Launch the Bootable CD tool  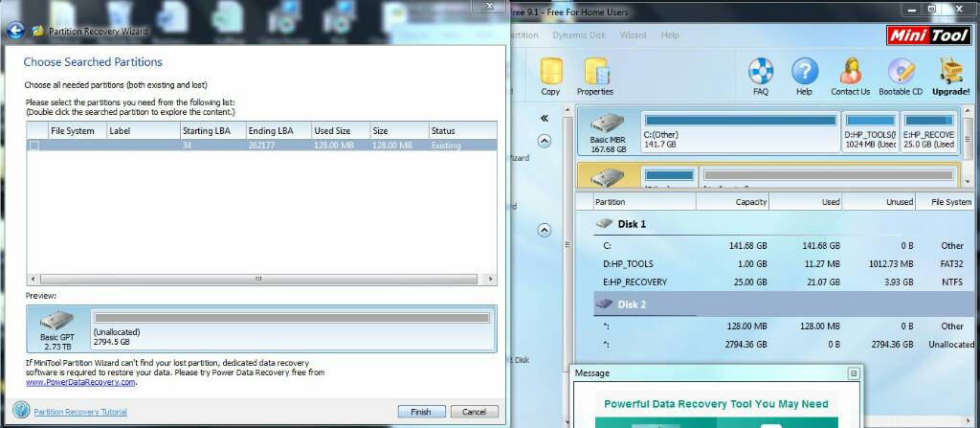coord(901,77)
